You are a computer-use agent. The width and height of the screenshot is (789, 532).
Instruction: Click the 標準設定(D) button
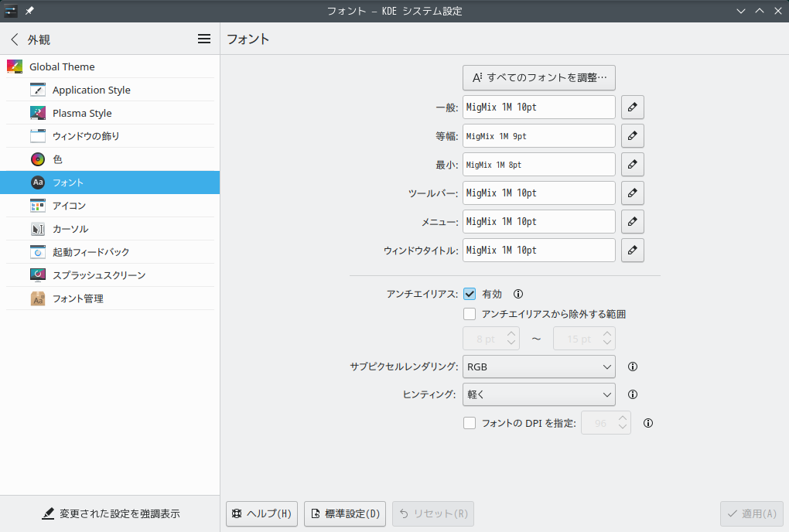345,514
